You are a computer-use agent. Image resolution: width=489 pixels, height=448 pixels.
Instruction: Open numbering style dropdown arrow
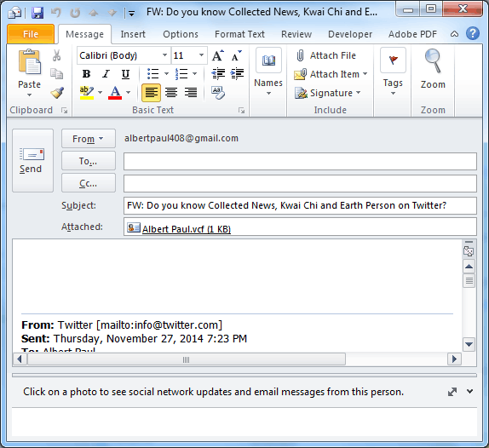[x=194, y=74]
